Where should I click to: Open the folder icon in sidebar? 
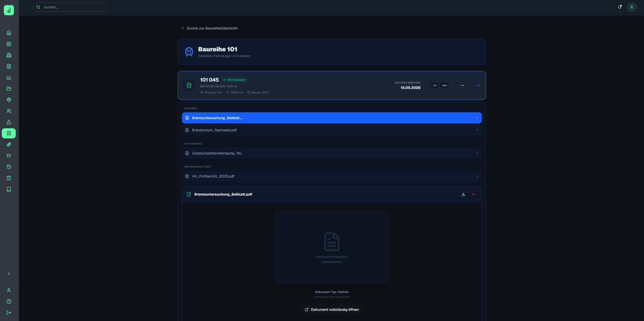coord(9,89)
